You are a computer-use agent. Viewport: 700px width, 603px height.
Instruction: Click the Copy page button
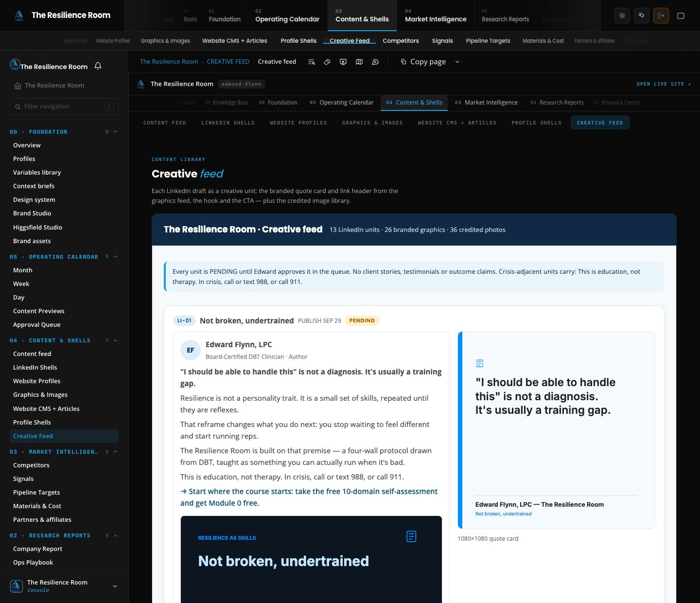click(423, 62)
